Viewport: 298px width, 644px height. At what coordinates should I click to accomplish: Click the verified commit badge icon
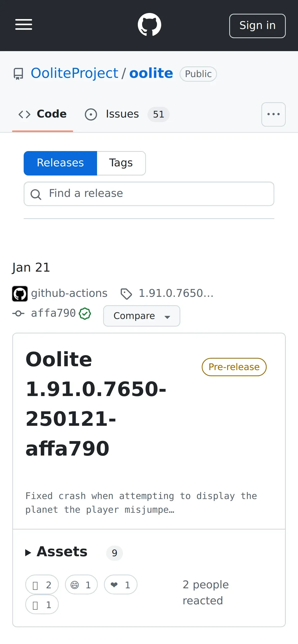(x=85, y=313)
